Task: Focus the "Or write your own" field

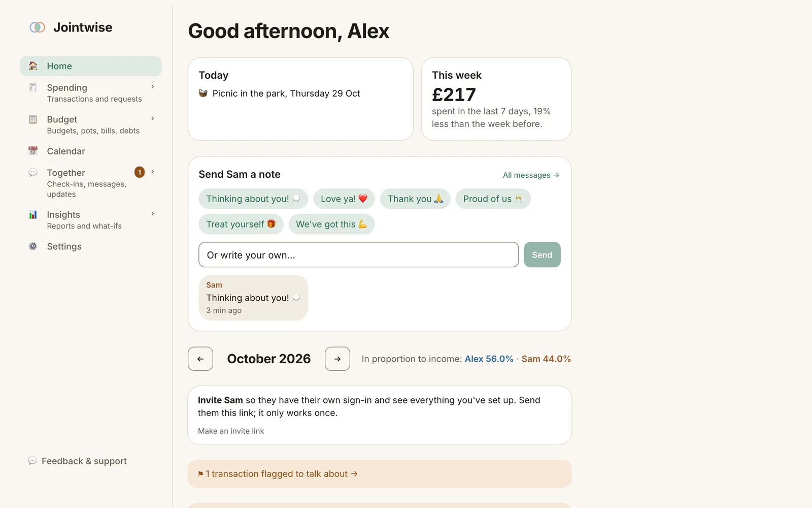Action: point(359,255)
